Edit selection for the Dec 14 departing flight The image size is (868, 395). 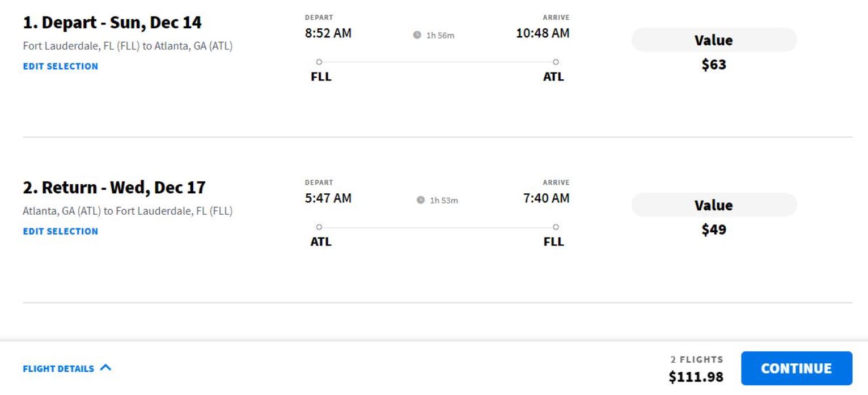click(60, 66)
